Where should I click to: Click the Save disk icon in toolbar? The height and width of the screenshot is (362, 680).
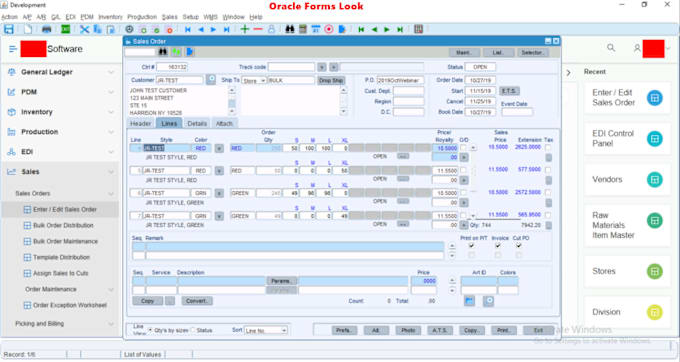[9, 29]
